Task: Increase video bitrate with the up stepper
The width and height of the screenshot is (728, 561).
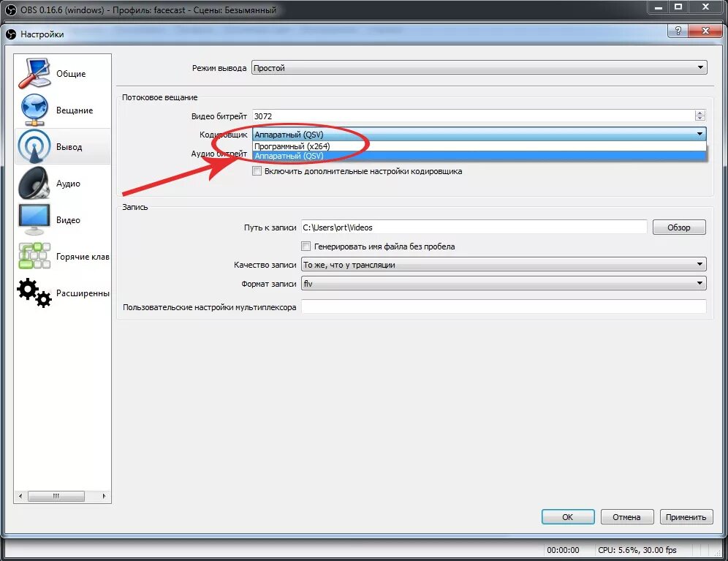Action: [700, 113]
